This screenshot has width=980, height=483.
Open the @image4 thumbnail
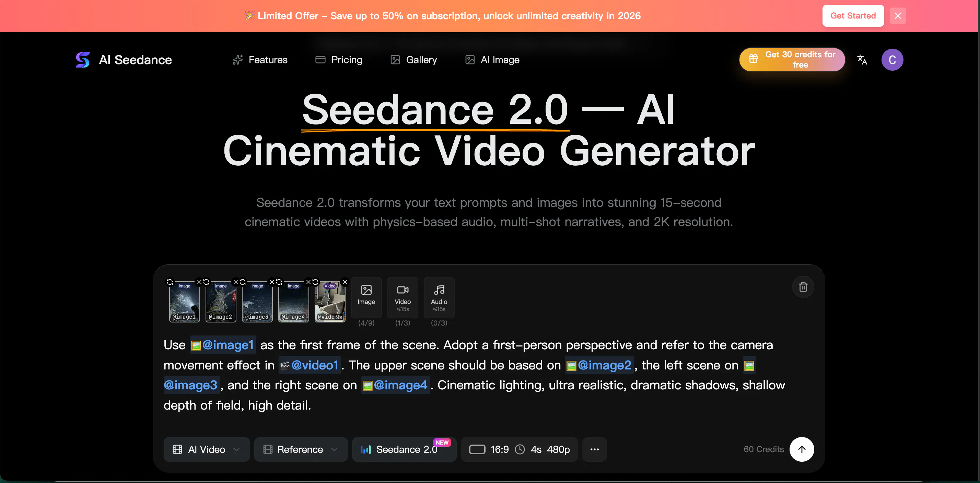(x=294, y=302)
